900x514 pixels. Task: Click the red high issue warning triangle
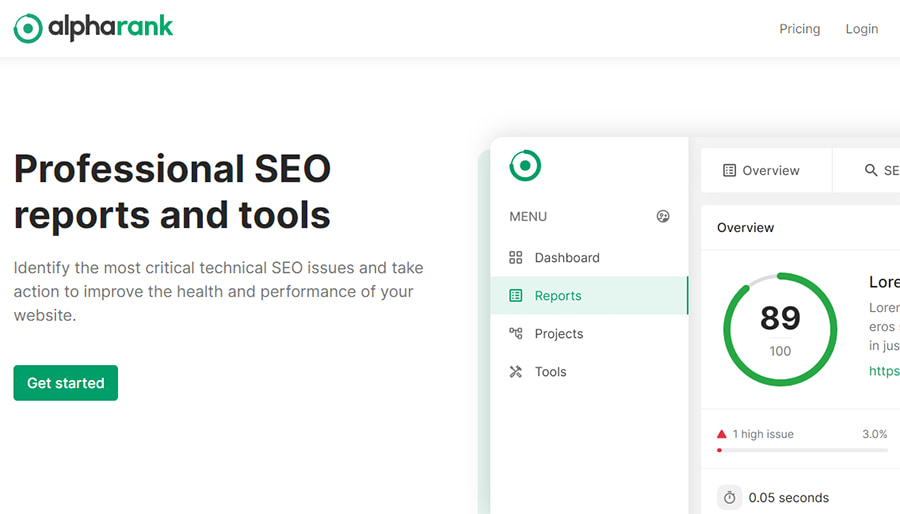[x=722, y=434]
